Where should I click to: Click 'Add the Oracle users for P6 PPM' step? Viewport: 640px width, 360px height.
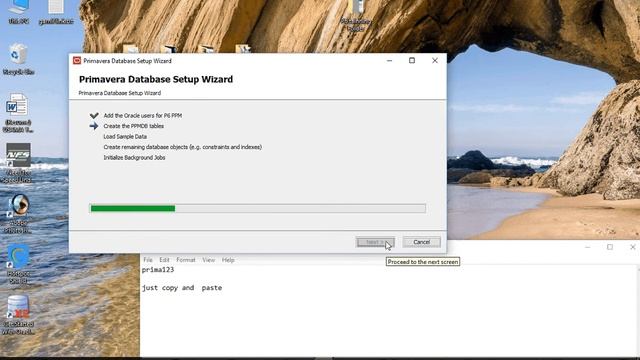coord(143,116)
